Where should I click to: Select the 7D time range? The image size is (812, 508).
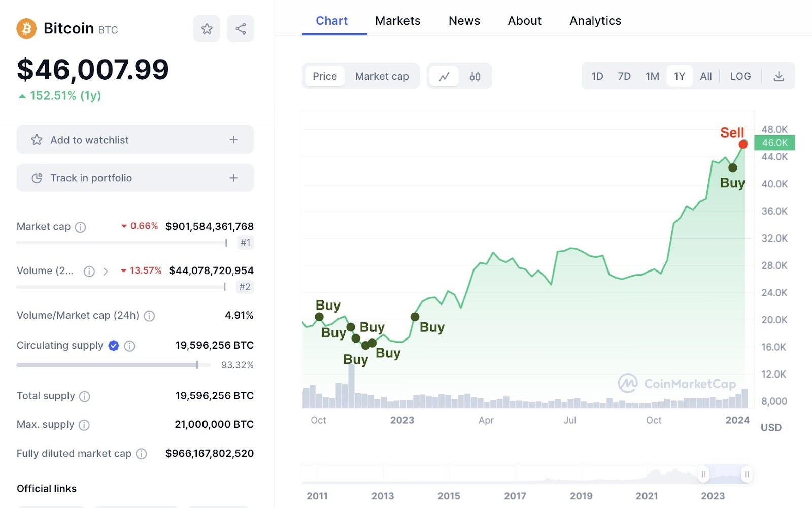[624, 77]
